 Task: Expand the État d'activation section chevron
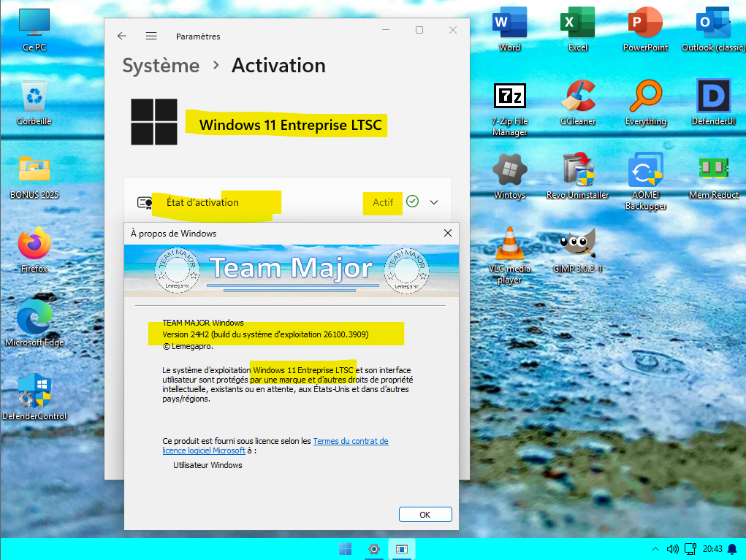434,202
